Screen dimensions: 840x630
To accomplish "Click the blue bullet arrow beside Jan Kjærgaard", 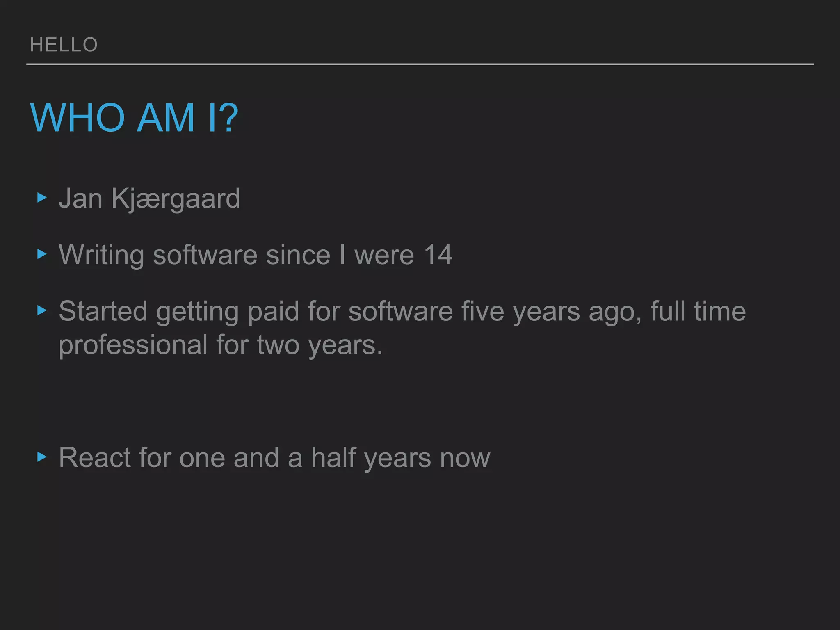I will 42,198.
